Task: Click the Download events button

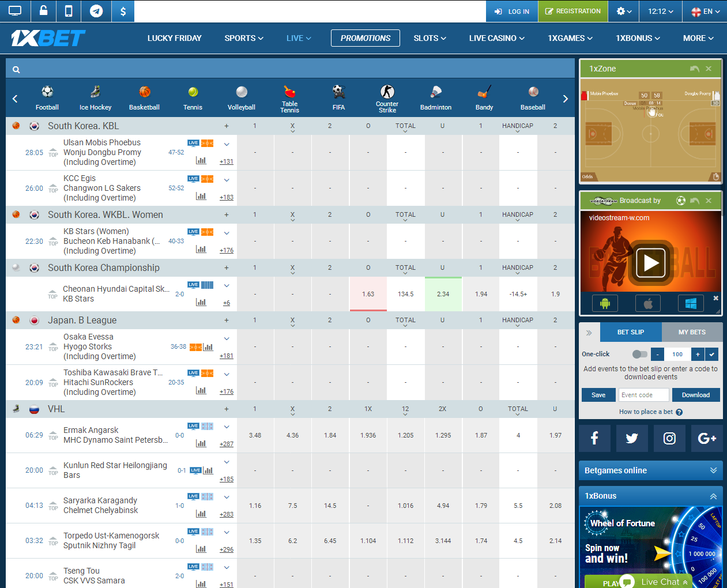Action: [696, 395]
